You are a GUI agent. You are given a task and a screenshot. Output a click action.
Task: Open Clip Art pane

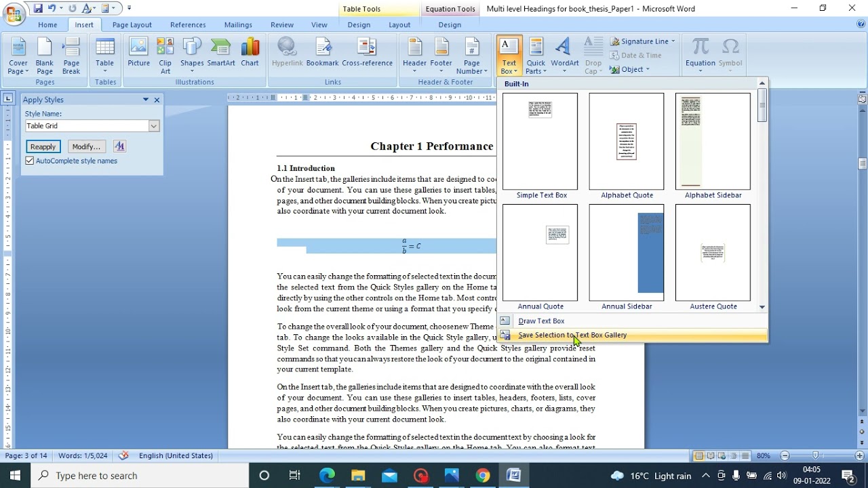pos(165,56)
